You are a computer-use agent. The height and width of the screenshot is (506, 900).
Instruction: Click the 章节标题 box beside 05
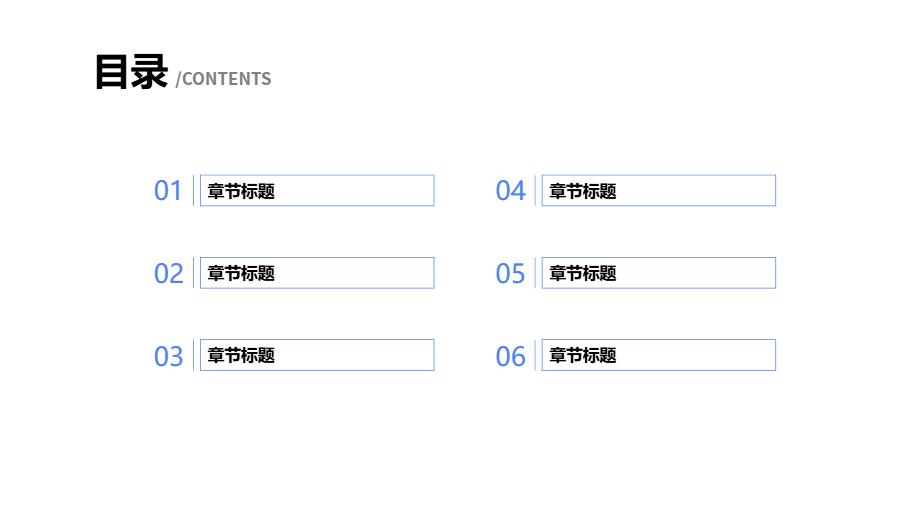[x=659, y=273]
